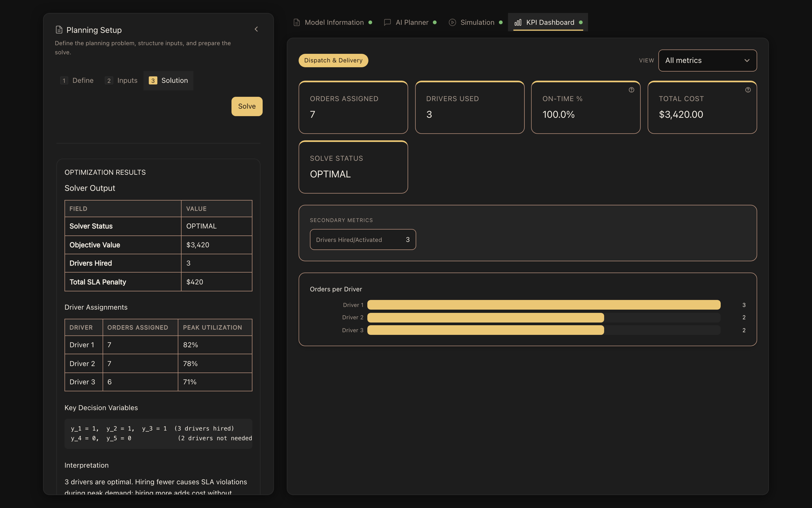
Task: Click the Drivers Hired/Activated metric chip
Action: (x=363, y=239)
